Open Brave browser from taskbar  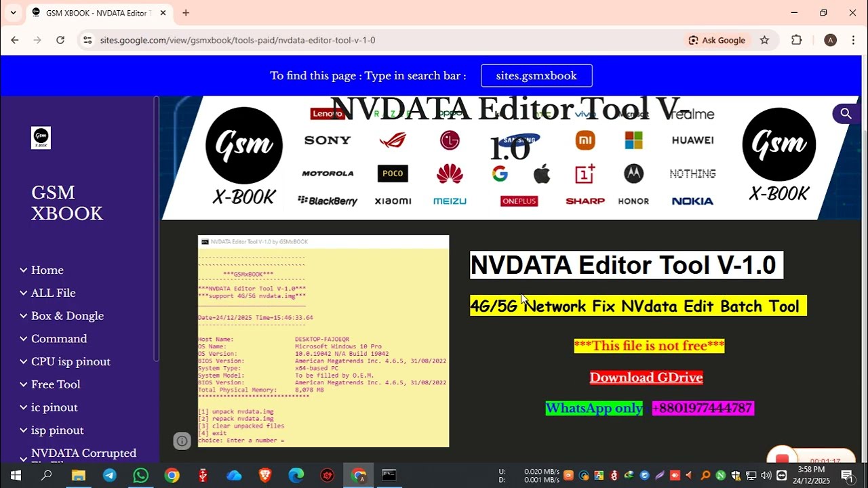pos(265,475)
